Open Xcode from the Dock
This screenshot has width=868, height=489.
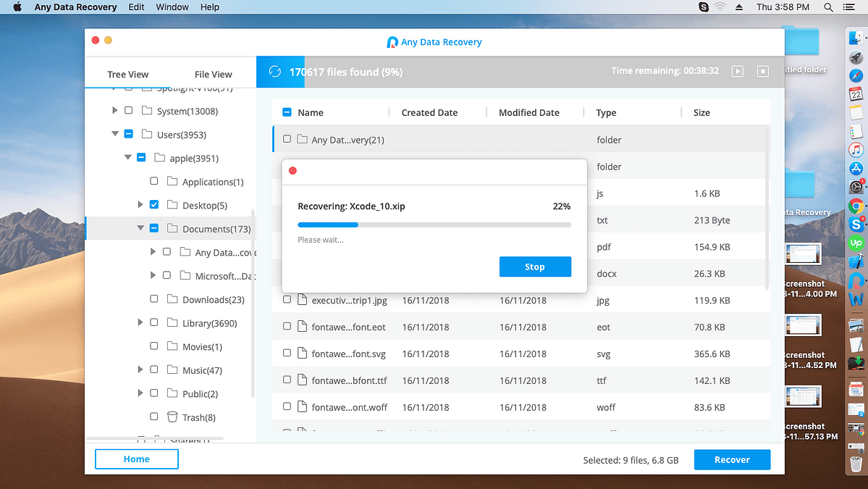pos(856,262)
